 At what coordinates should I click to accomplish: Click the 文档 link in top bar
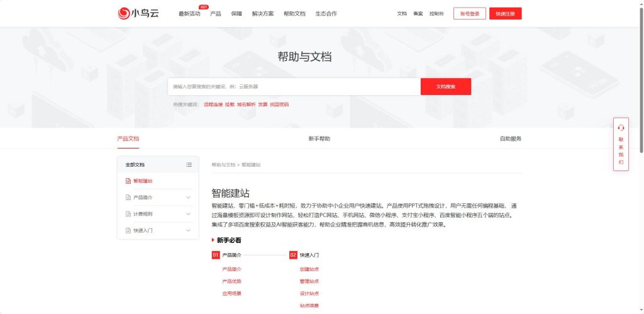click(402, 14)
